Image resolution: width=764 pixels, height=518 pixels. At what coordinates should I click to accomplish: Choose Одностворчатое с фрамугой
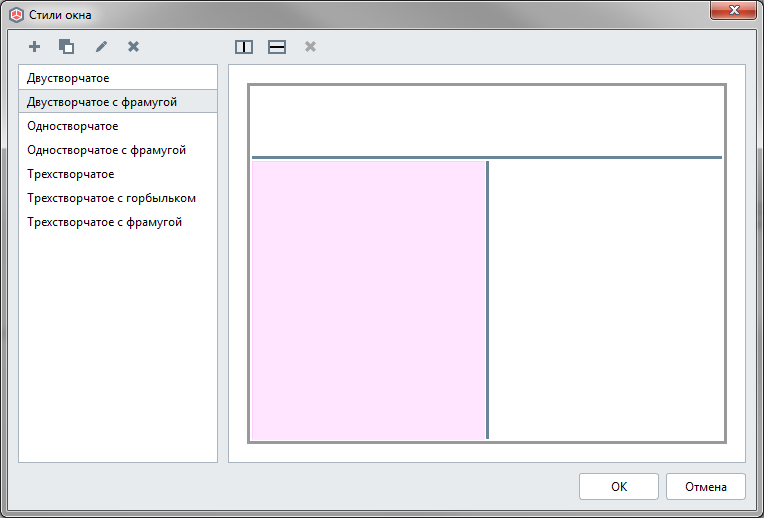point(118,150)
